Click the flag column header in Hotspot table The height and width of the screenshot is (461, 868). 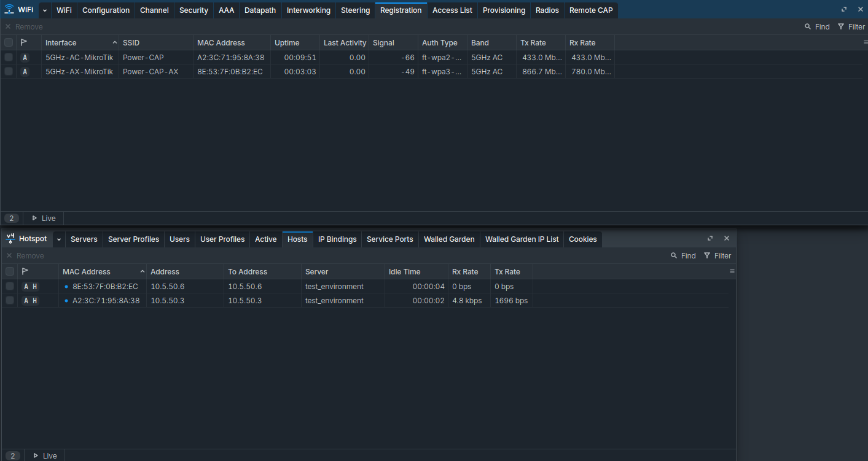(25, 271)
